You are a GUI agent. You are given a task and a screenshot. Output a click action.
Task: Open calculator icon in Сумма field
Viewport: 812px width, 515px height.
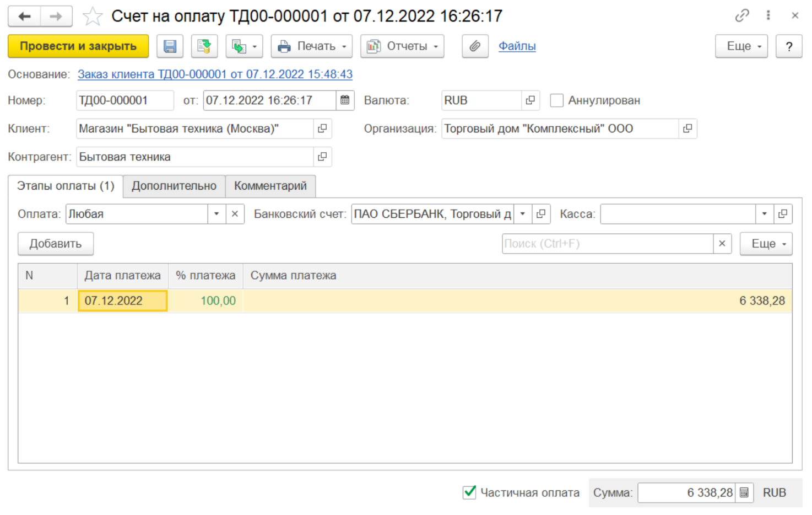[x=744, y=492]
